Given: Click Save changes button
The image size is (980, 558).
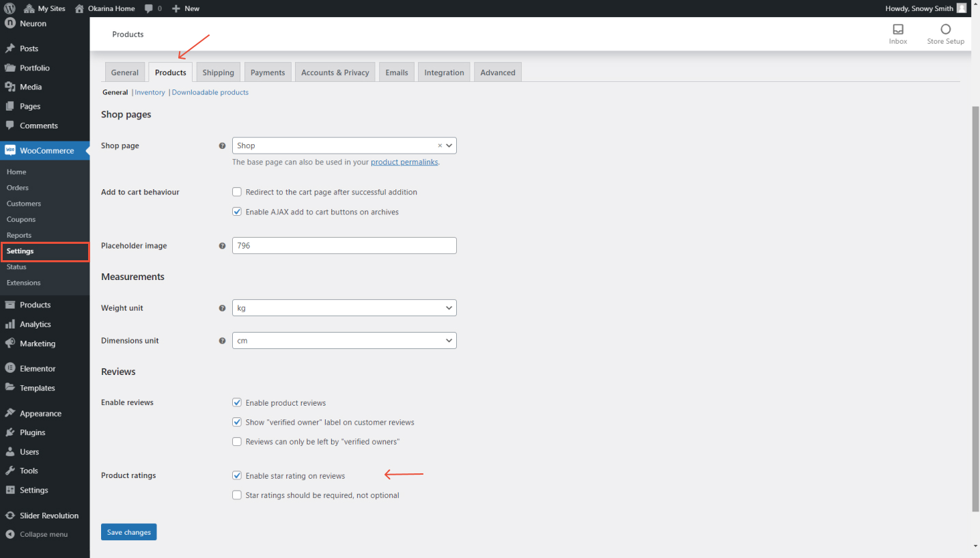Looking at the screenshot, I should (129, 532).
